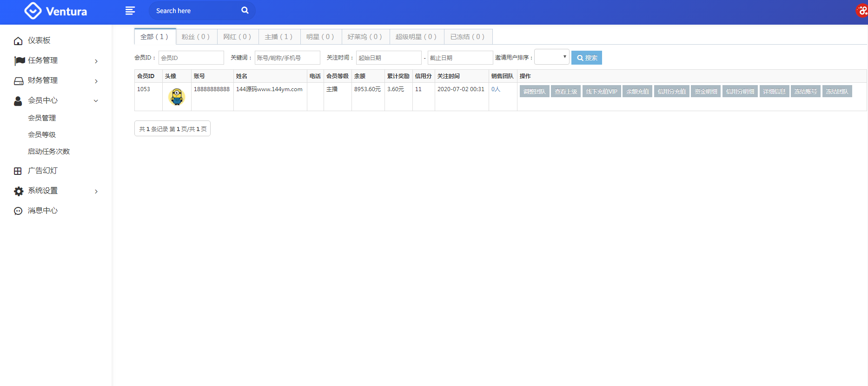Expand the 系统设置 submenu chevron
Screen dimensions: 868x386
pyautogui.click(x=96, y=191)
